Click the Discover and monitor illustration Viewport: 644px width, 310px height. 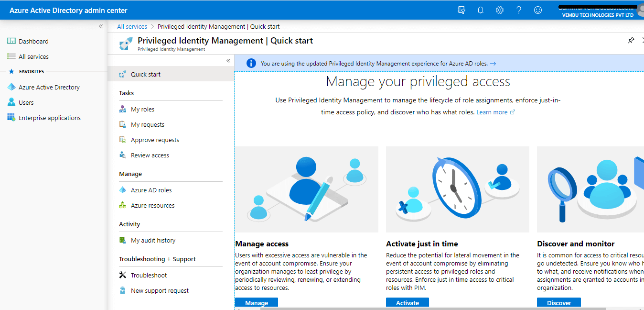(590, 189)
